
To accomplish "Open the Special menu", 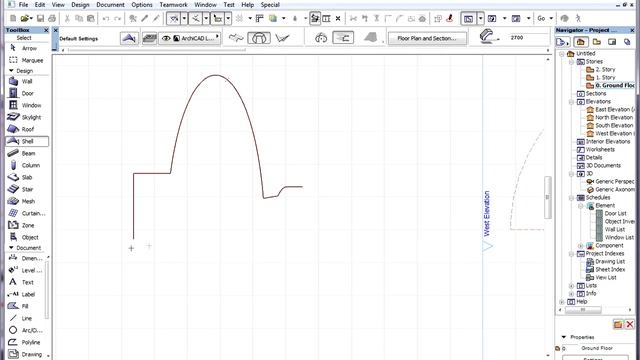I will point(270,5).
